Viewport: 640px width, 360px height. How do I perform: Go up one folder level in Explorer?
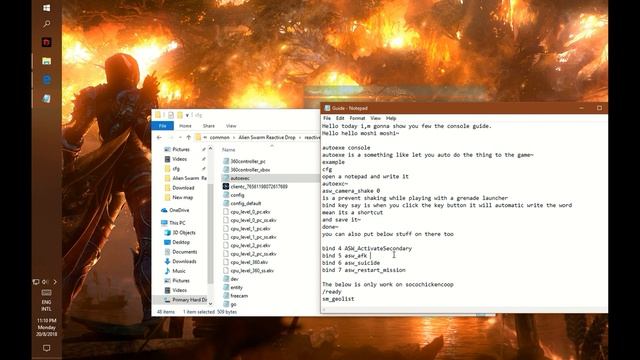pos(189,138)
